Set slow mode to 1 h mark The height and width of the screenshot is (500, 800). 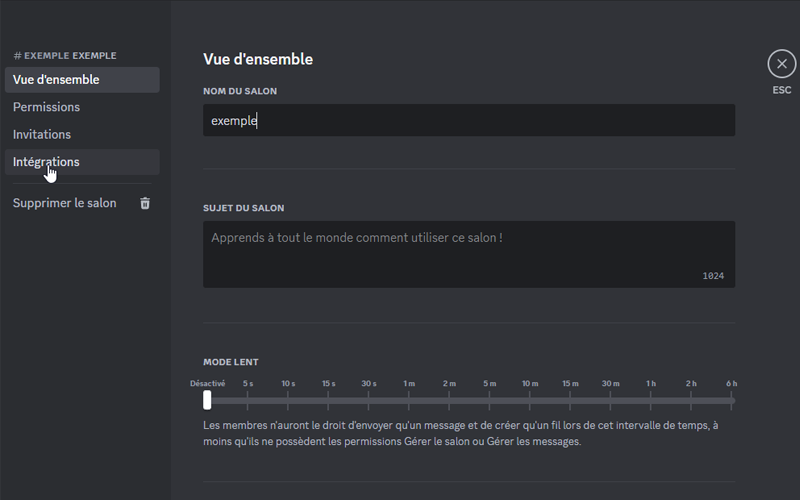[651, 400]
